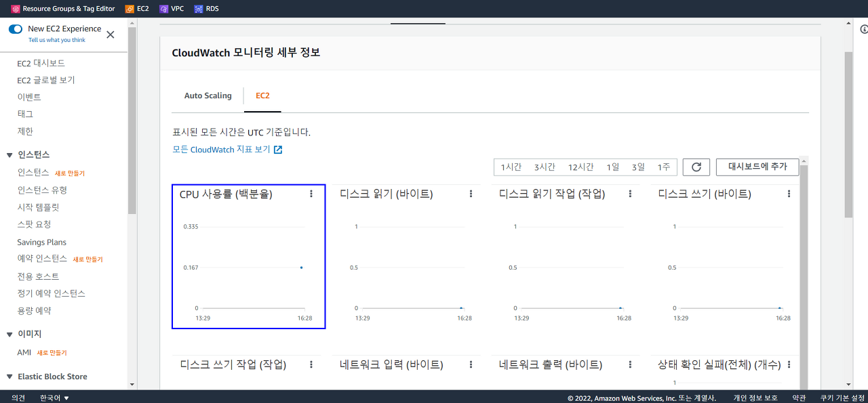868x403 pixels.
Task: Open 스팟 요청 in sidebar
Action: click(x=34, y=224)
